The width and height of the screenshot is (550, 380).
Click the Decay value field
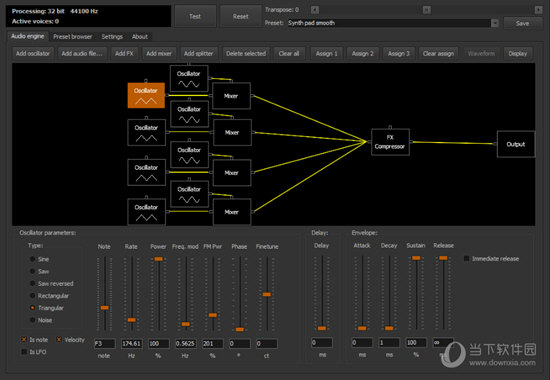[x=389, y=342]
